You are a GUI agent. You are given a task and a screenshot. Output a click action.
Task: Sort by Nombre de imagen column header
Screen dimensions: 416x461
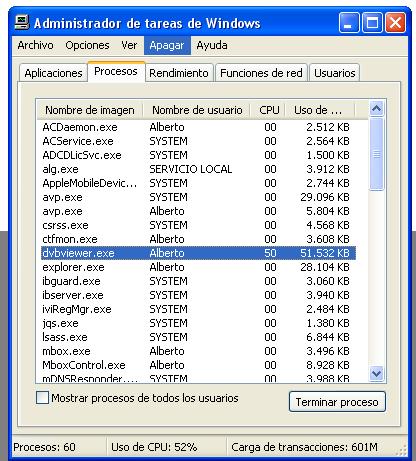[90, 110]
